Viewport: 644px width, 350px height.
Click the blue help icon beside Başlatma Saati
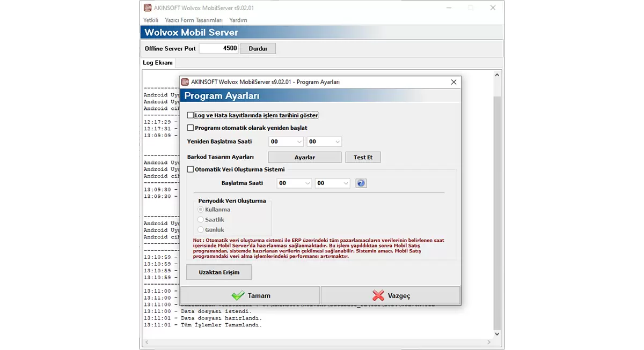(361, 183)
